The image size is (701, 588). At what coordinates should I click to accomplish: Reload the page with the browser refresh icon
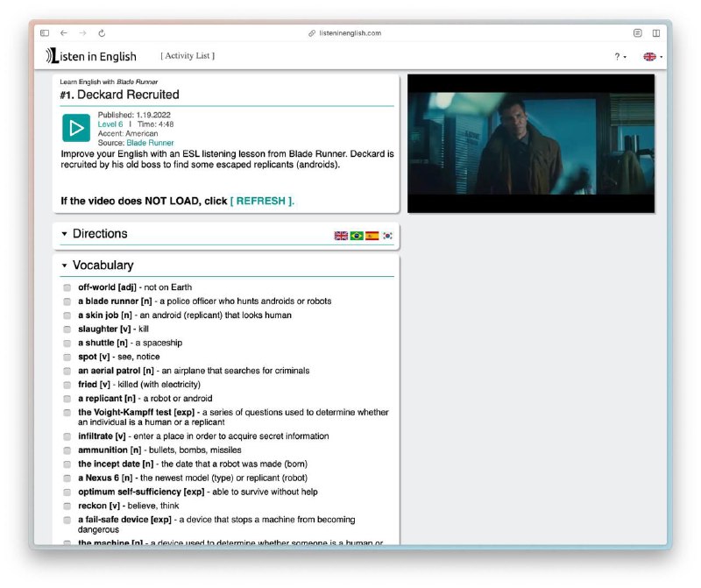tap(102, 33)
